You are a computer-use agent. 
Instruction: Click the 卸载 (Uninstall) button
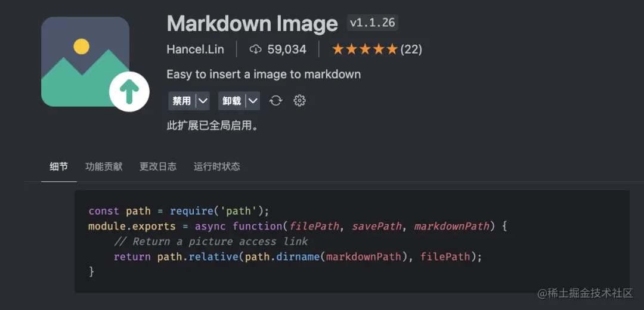click(231, 101)
